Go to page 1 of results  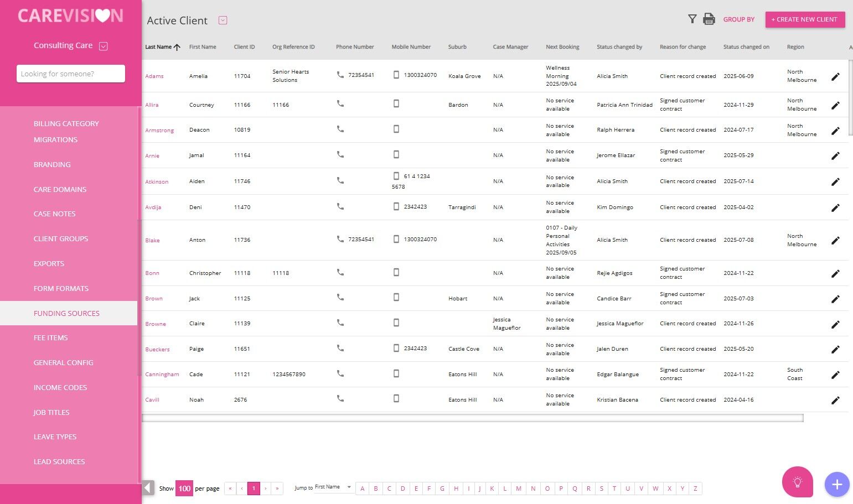pyautogui.click(x=254, y=489)
